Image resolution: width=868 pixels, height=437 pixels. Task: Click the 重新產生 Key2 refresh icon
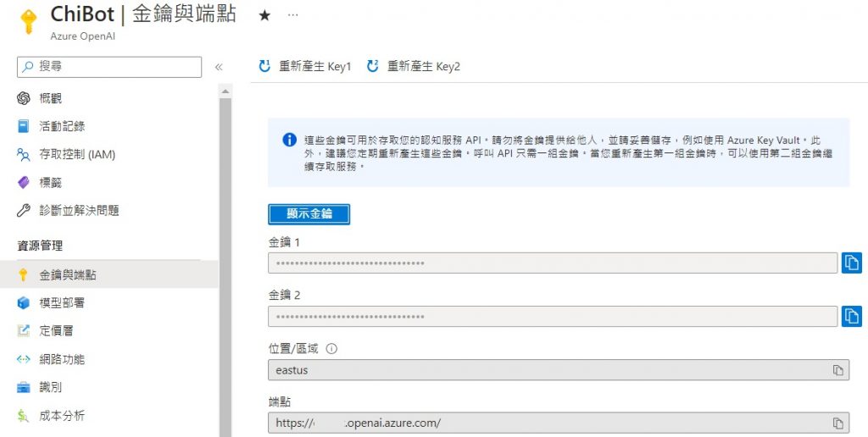373,66
